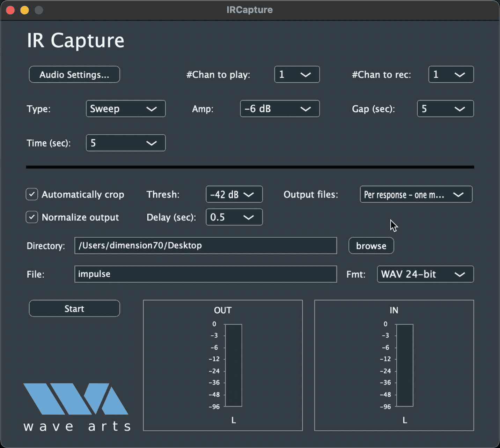This screenshot has height=448, width=500.
Task: Click the Delay (sec): label
Action: [x=171, y=217]
